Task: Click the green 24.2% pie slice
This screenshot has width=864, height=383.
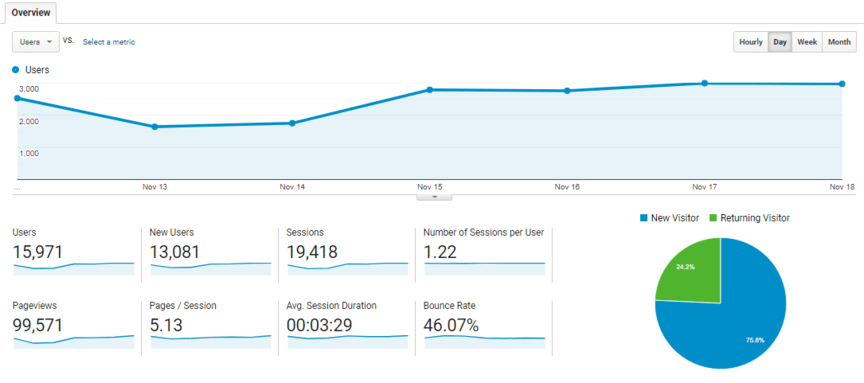Action: pyautogui.click(x=693, y=271)
